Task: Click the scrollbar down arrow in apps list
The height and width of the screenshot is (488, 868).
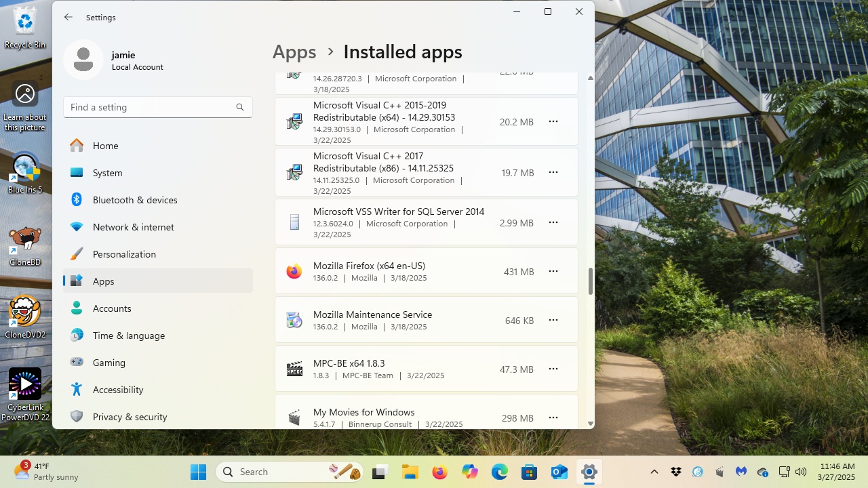Action: pyautogui.click(x=590, y=424)
